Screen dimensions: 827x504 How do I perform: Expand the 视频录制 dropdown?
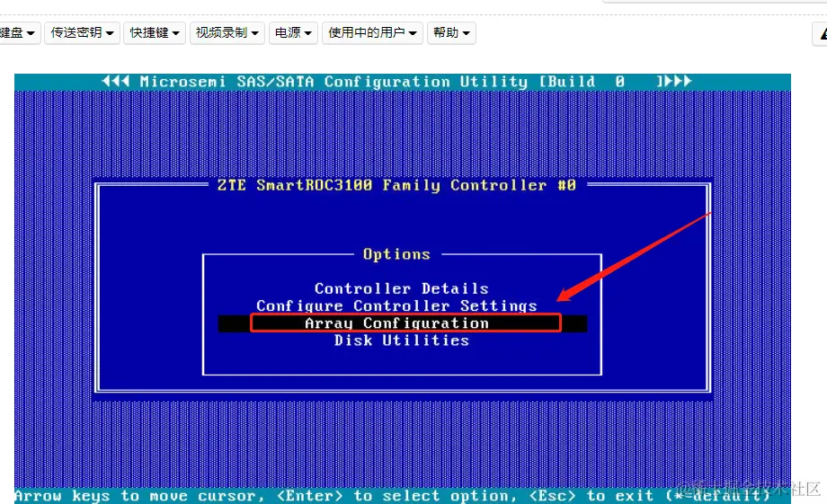point(227,32)
